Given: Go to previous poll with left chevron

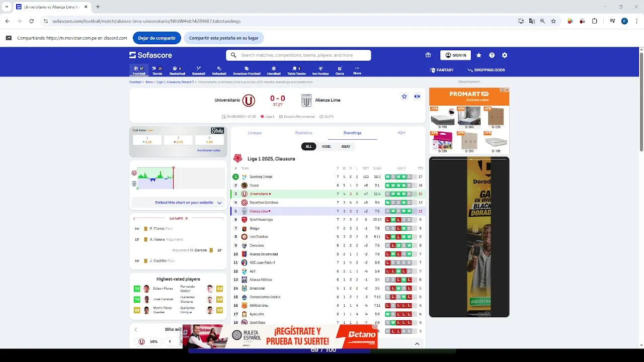Looking at the screenshot, I should tap(135, 330).
